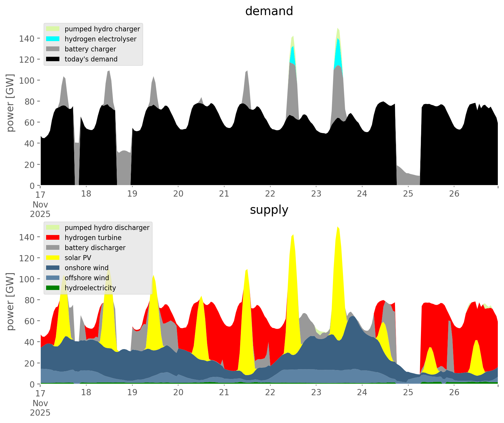Click the 'supply' chart title
Image resolution: width=504 pixels, height=423 pixels.
(x=269, y=210)
